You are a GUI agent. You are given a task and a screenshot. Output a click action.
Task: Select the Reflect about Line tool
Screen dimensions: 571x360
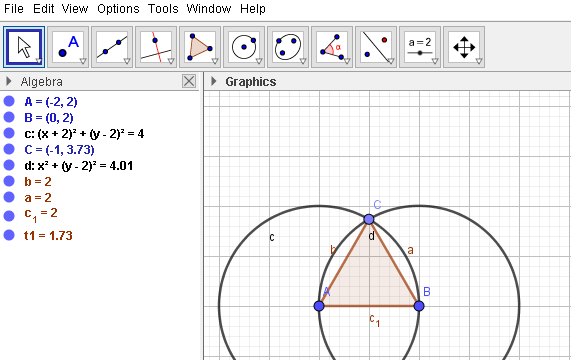pos(376,47)
